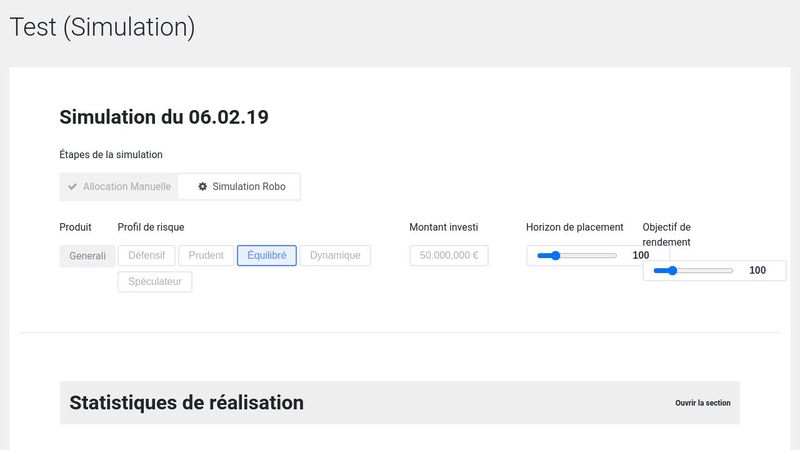Viewport: 800px width, 450px height.
Task: Click the Statistiques de réalisation header bar
Action: click(x=400, y=403)
